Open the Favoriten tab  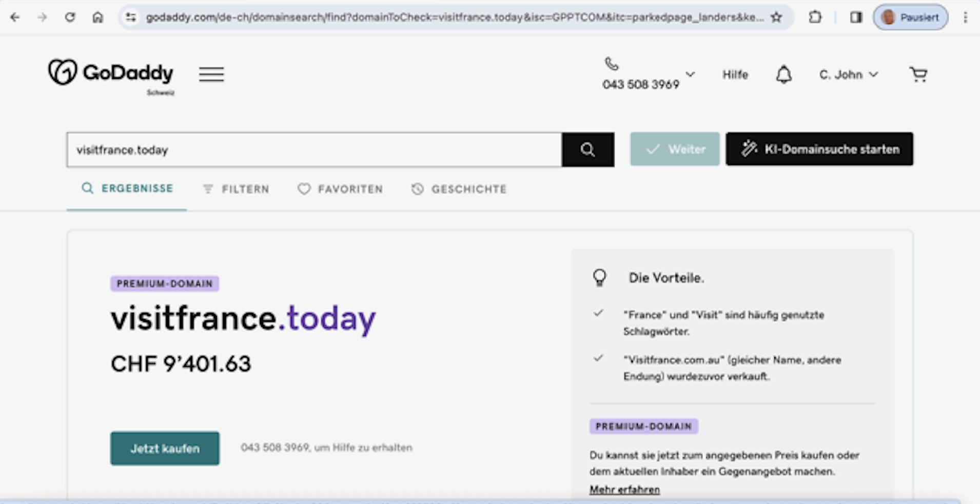click(340, 189)
